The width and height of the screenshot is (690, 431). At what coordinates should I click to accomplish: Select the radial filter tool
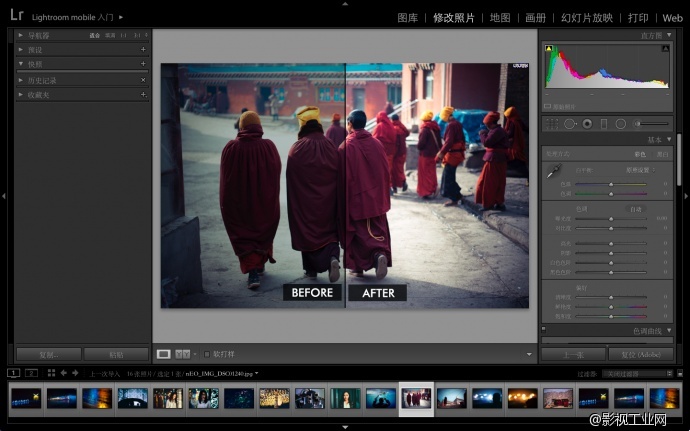[x=621, y=123]
